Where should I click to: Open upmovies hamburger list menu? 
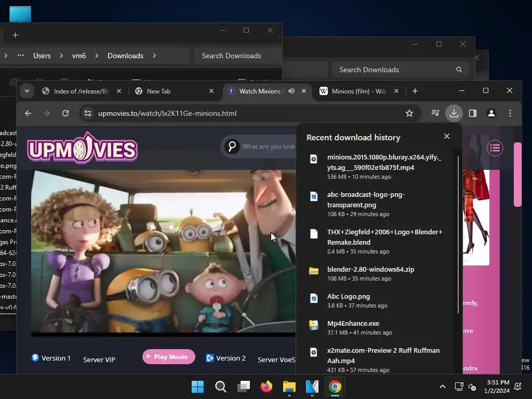click(x=495, y=148)
